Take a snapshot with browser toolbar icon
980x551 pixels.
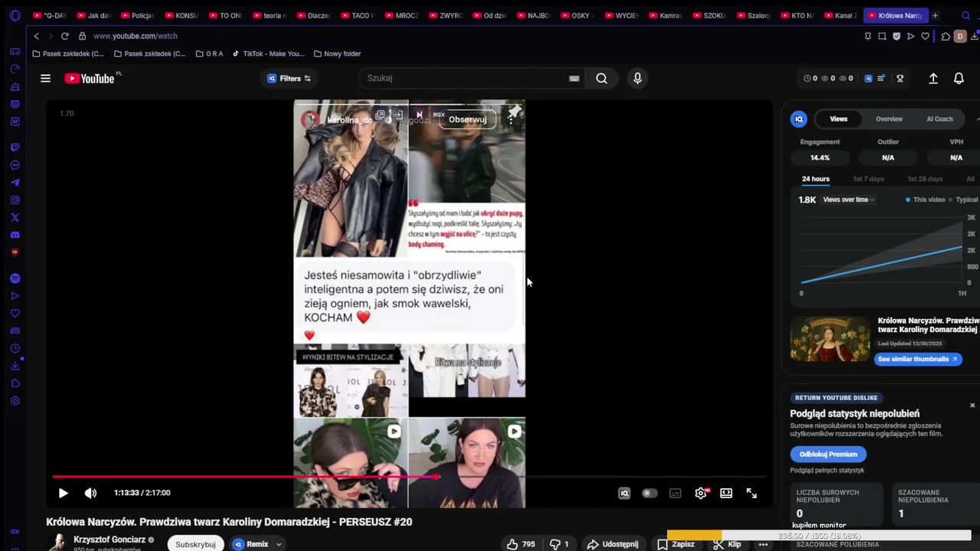click(x=882, y=36)
